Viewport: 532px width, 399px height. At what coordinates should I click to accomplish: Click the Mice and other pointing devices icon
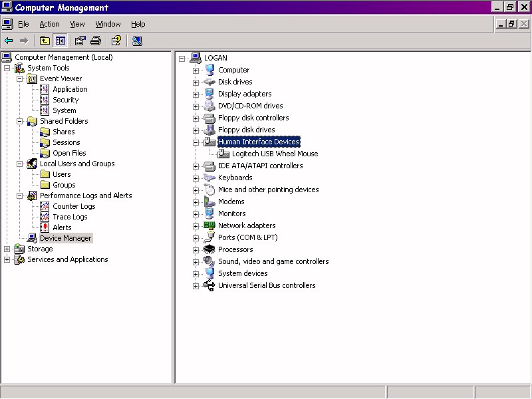click(209, 190)
